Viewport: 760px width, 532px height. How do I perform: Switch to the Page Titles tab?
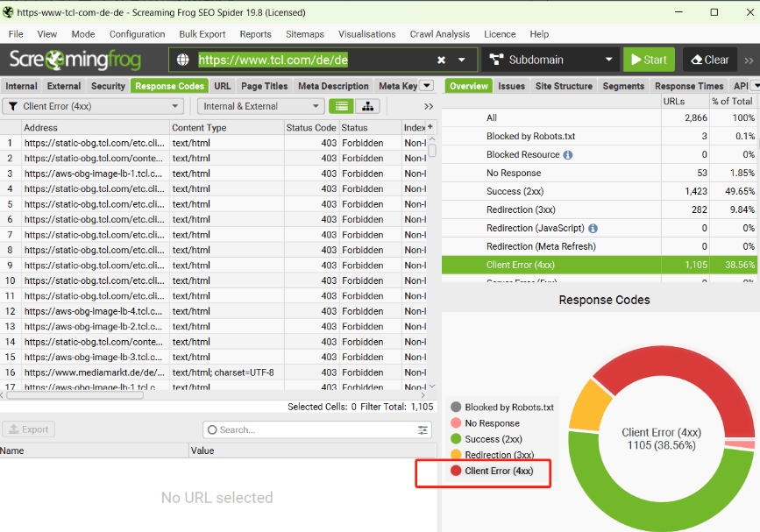pyautogui.click(x=264, y=86)
